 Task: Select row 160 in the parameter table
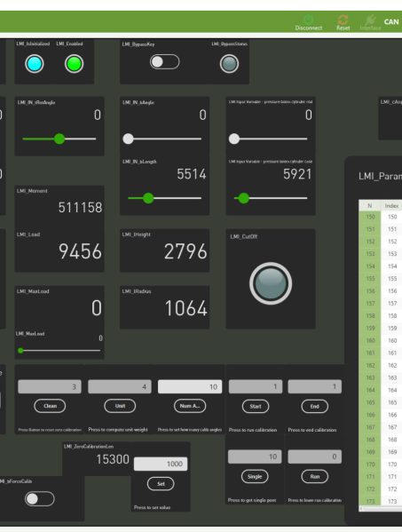tap(381, 340)
